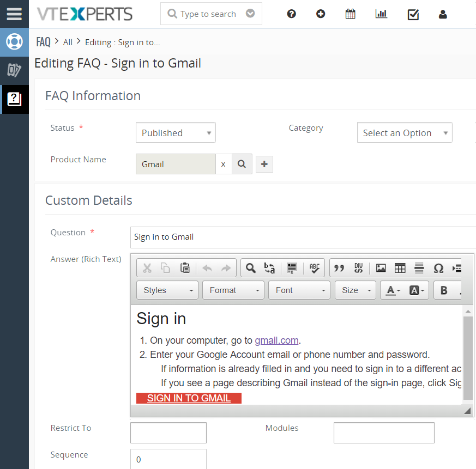This screenshot has height=469, width=476.
Task: Click the Sign in heading in editor
Action: [x=161, y=319]
